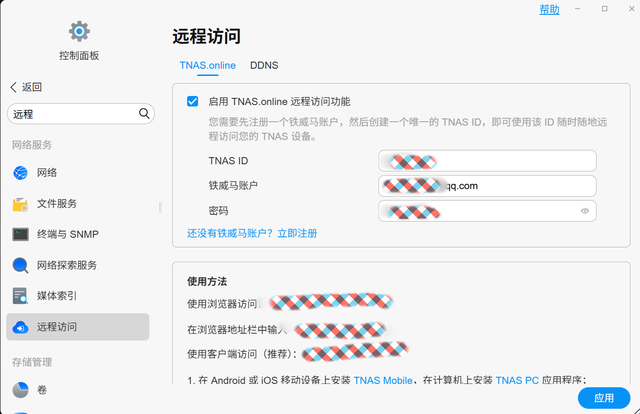This screenshot has height=414, width=640.
Task: Open the 终端与 SNMP terminal icon
Action: [20, 234]
